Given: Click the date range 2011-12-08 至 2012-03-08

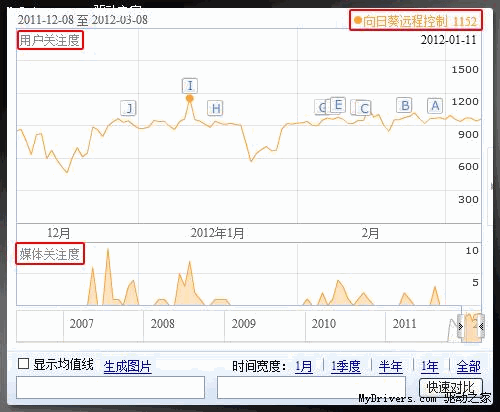Looking at the screenshot, I should 83,20.
